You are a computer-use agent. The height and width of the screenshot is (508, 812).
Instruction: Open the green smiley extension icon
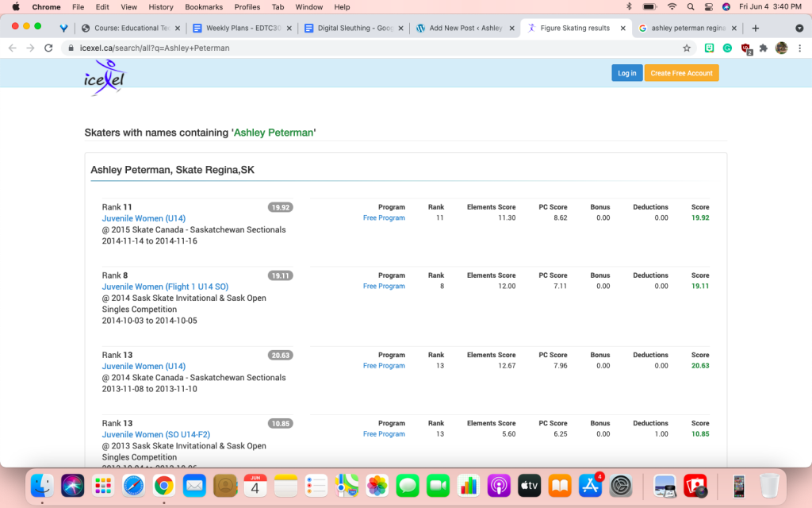click(x=710, y=48)
